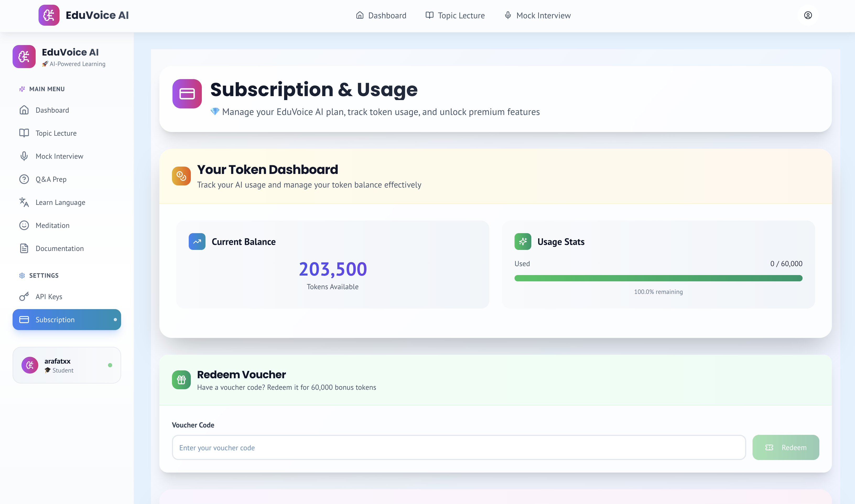
Task: Open the Meditation sidebar item
Action: click(x=52, y=226)
